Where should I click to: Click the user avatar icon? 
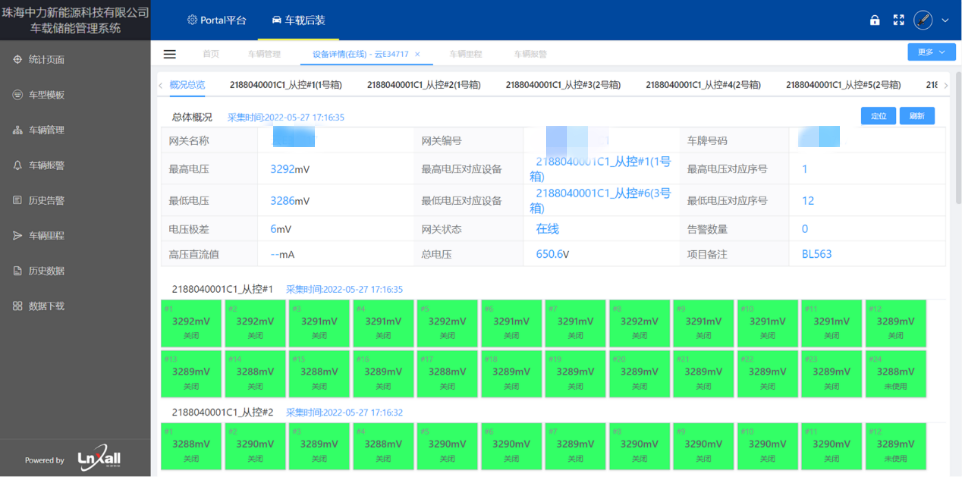(x=922, y=20)
